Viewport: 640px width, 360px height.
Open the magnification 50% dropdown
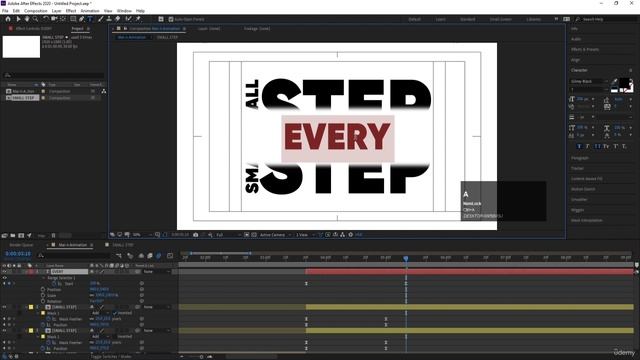(141, 235)
